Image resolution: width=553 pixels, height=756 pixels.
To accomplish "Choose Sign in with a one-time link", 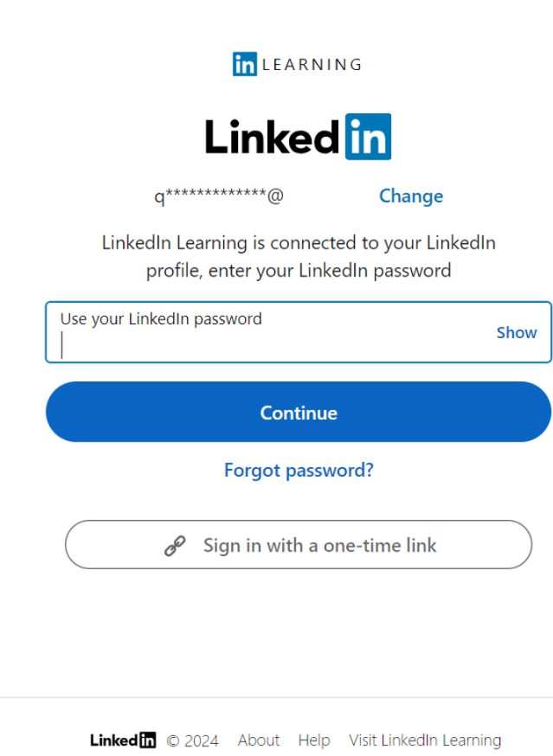I will click(319, 545).
